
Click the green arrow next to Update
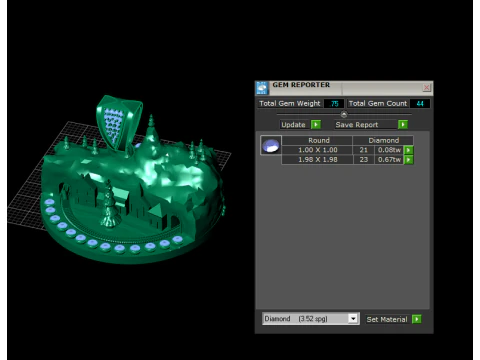315,125
